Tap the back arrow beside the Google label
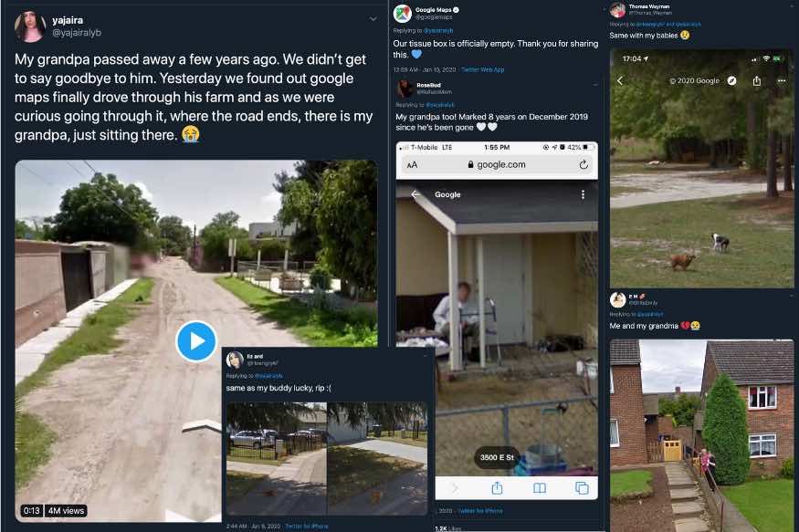The width and height of the screenshot is (799, 532). (x=415, y=194)
